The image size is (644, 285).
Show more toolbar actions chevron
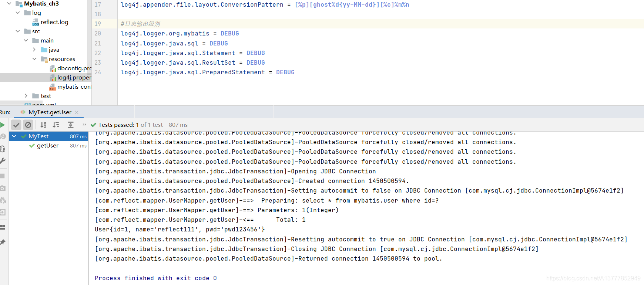tap(84, 125)
